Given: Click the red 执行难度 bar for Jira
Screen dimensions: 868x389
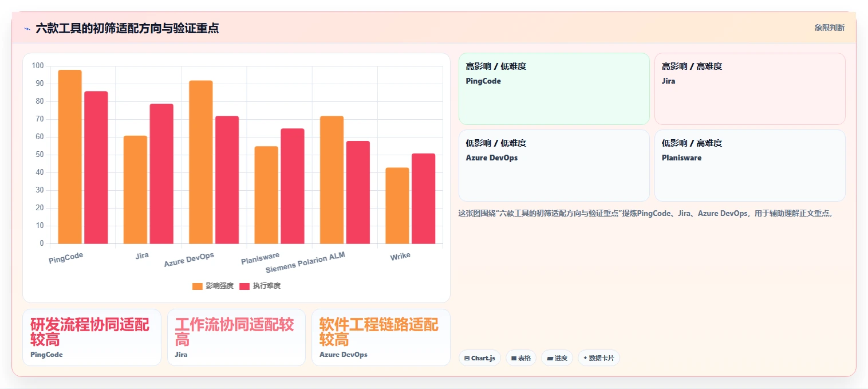Looking at the screenshot, I should tap(161, 174).
